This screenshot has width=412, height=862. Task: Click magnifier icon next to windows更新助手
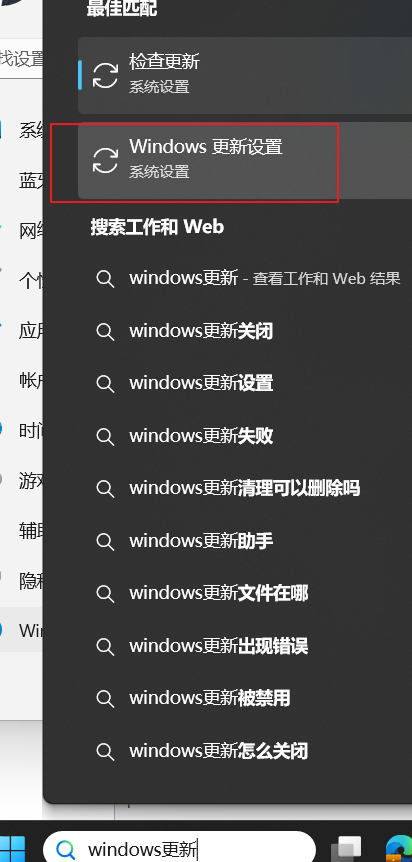point(105,541)
